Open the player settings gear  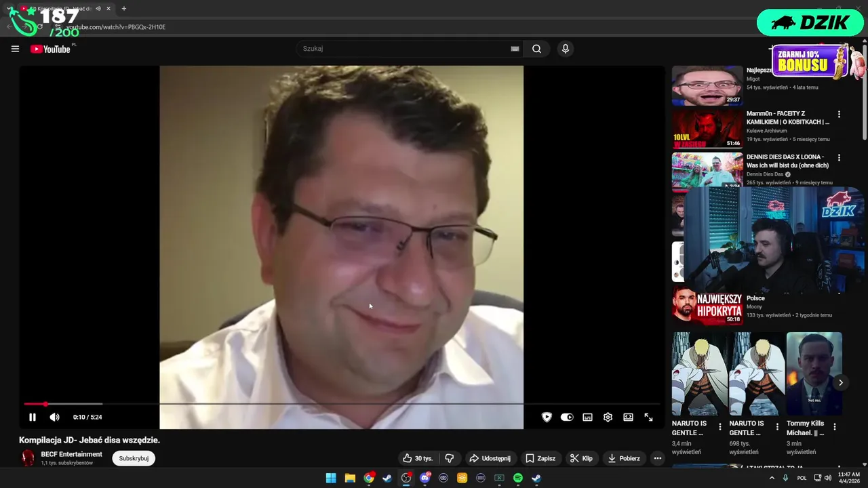(x=608, y=418)
